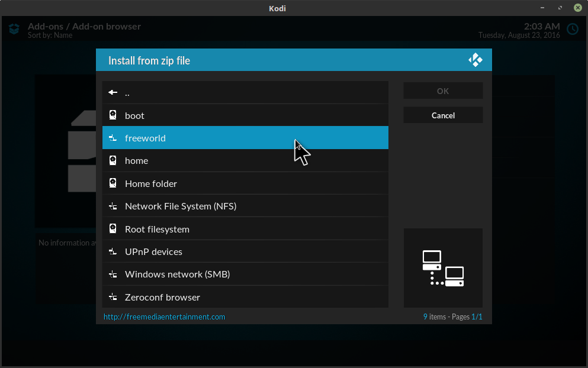Select the freeworld source

coord(245,138)
